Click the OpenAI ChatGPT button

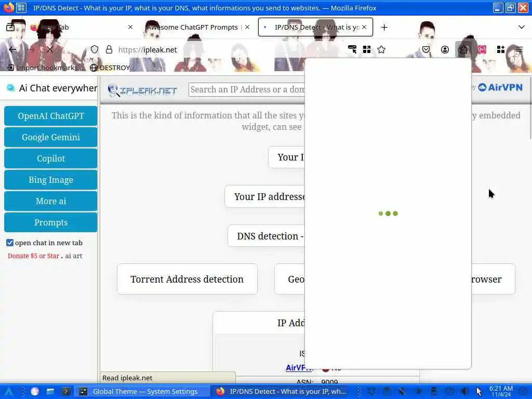pyautogui.click(x=50, y=116)
